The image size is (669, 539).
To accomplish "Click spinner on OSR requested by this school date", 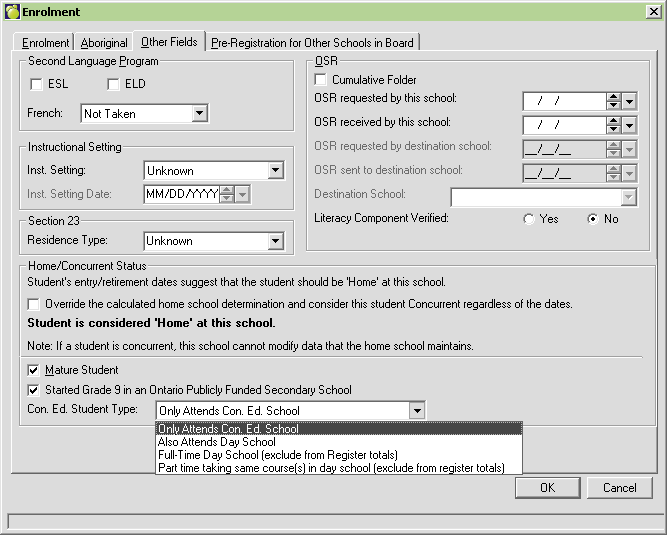I will (613, 101).
